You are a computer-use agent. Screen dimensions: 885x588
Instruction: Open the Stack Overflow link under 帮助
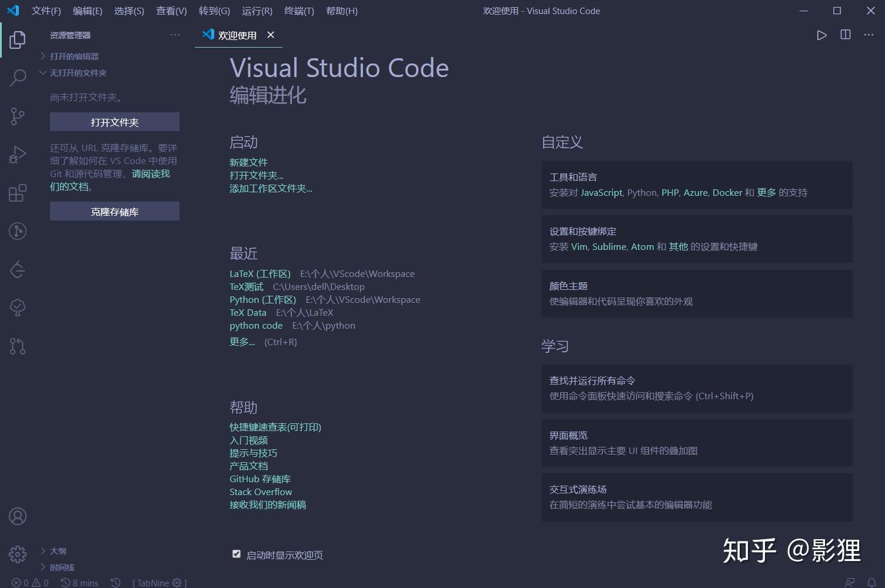[260, 492]
